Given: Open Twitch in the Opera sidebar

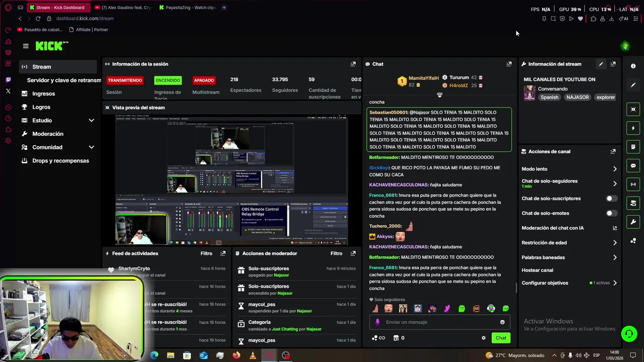Looking at the screenshot, I should pyautogui.click(x=8, y=80).
